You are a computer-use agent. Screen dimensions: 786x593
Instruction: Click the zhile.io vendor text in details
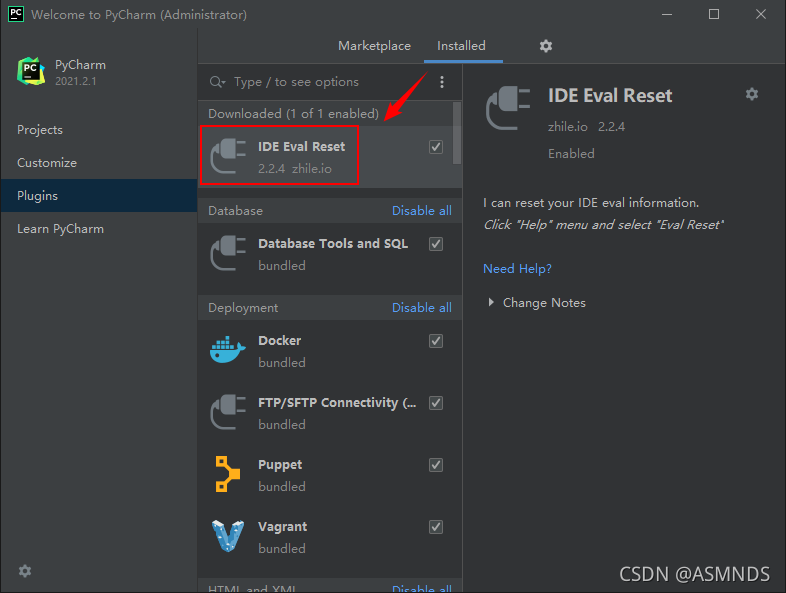click(x=567, y=127)
